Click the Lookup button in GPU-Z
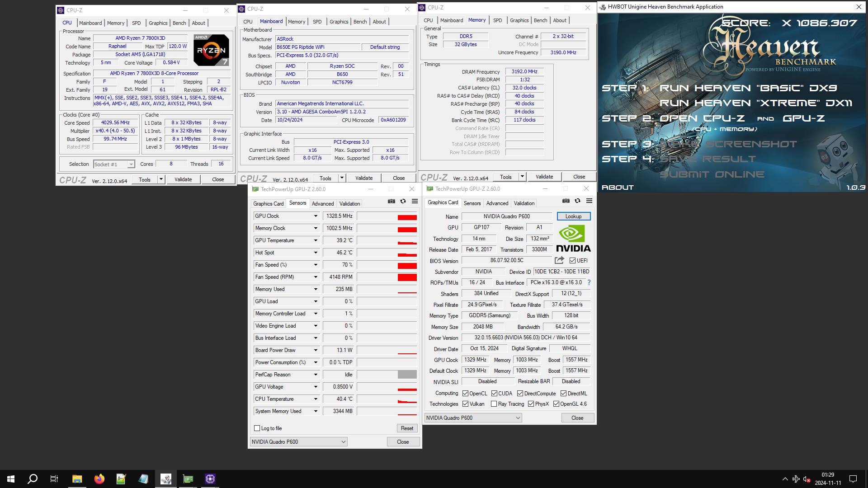Image resolution: width=868 pixels, height=488 pixels. pyautogui.click(x=573, y=216)
